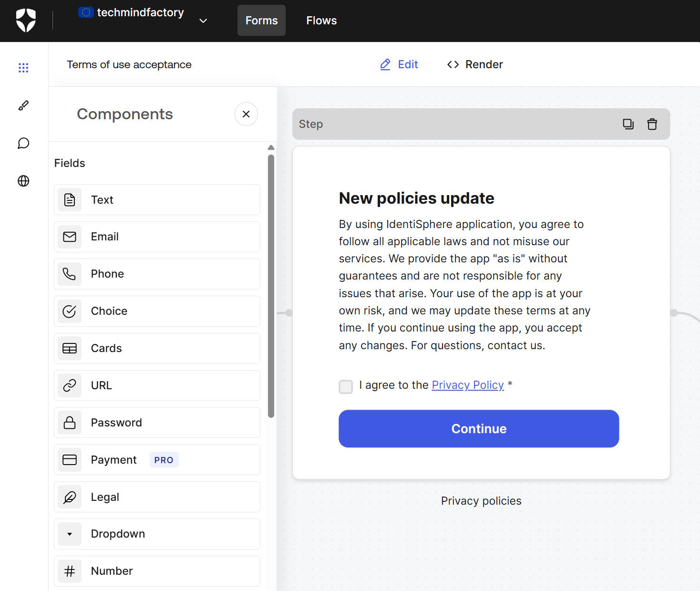Add a Choice field component

tap(157, 311)
